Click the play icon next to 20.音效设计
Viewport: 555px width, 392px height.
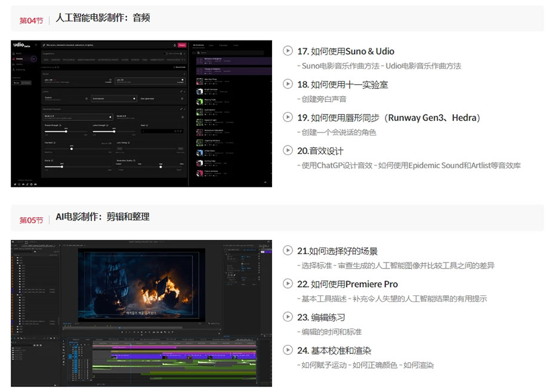click(x=288, y=150)
